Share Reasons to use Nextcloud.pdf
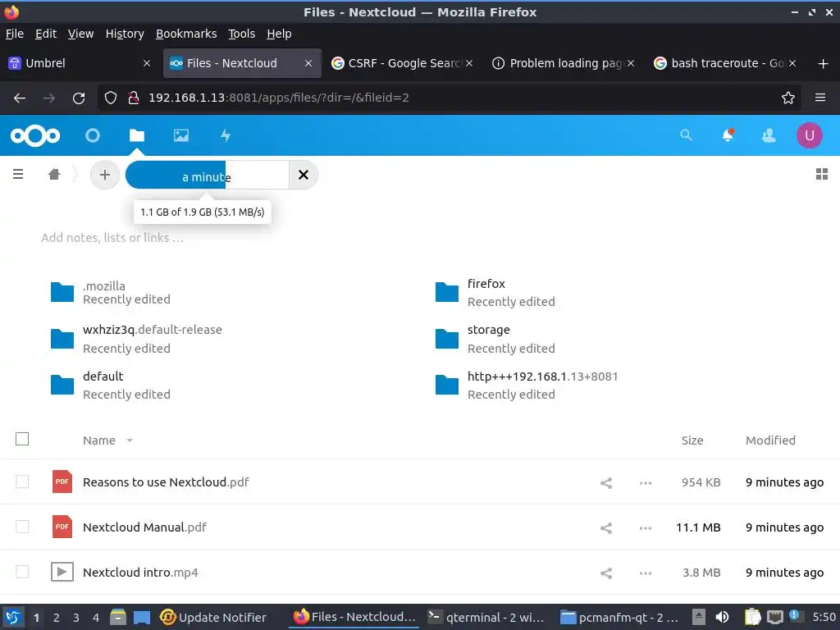Image resolution: width=840 pixels, height=630 pixels. click(606, 482)
